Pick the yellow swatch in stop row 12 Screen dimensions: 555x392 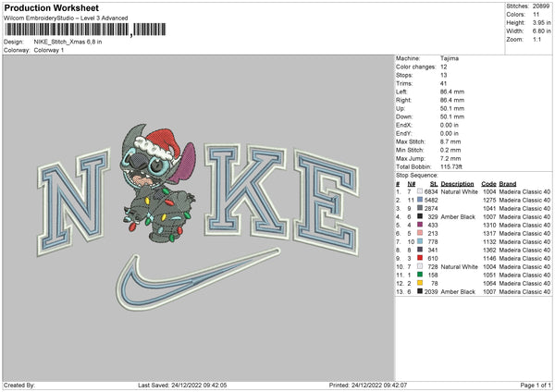pos(420,283)
